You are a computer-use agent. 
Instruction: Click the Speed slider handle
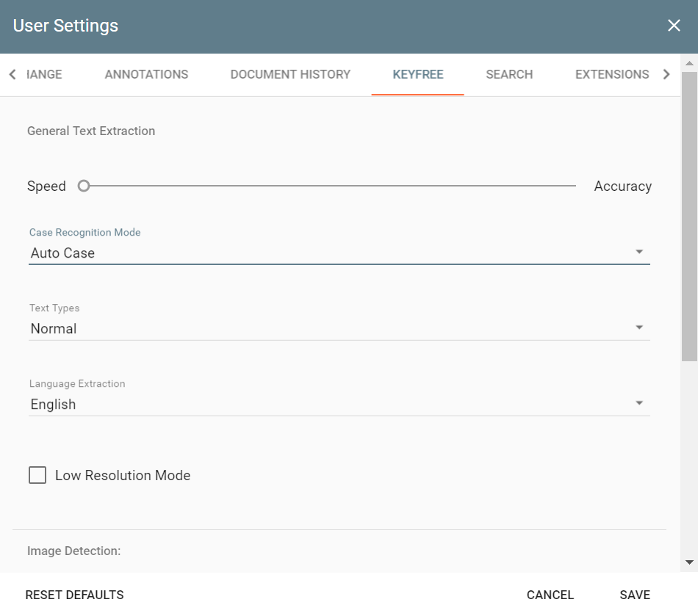83,186
